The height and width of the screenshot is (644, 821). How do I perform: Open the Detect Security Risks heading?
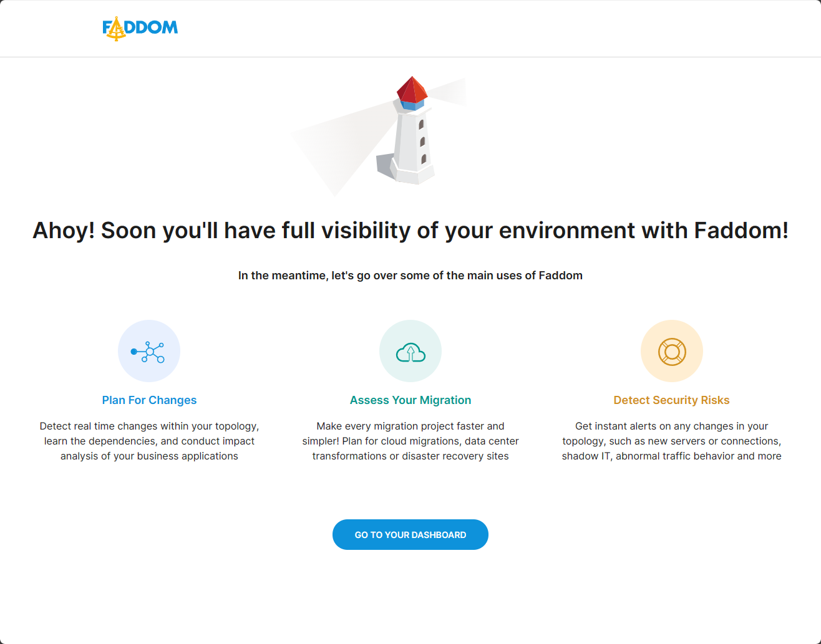coord(671,400)
